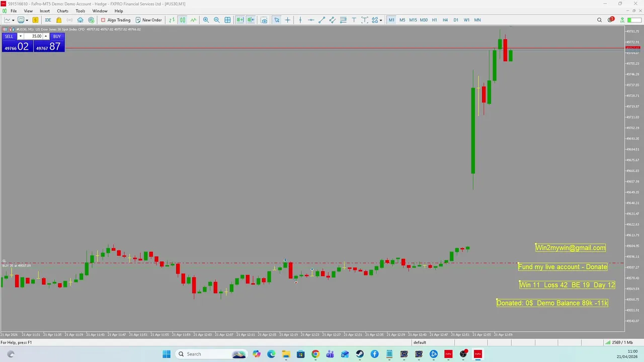644x362 pixels.
Task: Toggle auto scroll chart to end
Action: click(240, 20)
